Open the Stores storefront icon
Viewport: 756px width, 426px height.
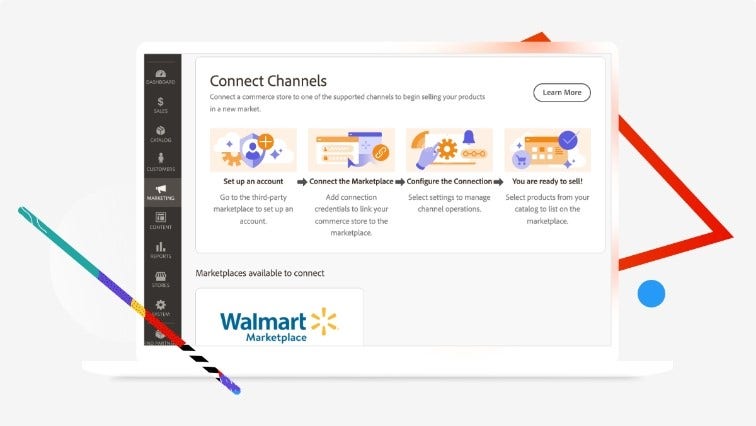click(x=161, y=277)
